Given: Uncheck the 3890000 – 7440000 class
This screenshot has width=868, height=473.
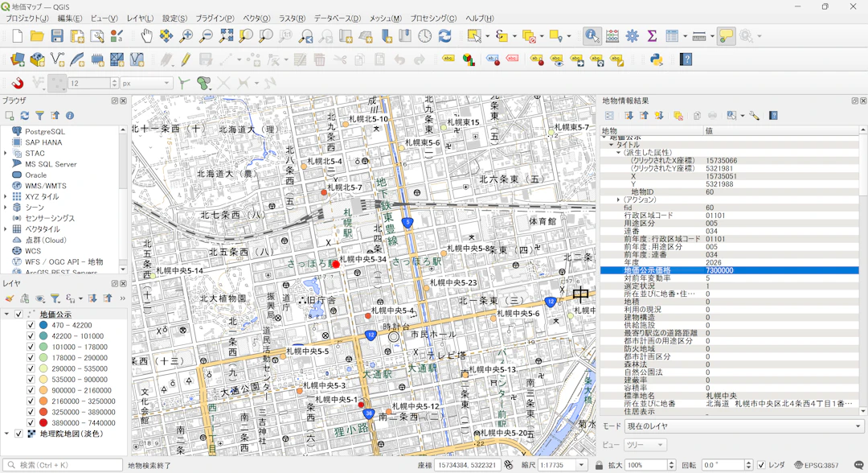Looking at the screenshot, I should 31,422.
